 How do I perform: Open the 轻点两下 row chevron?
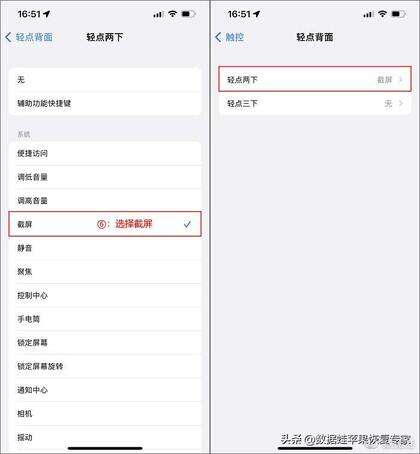tap(401, 79)
